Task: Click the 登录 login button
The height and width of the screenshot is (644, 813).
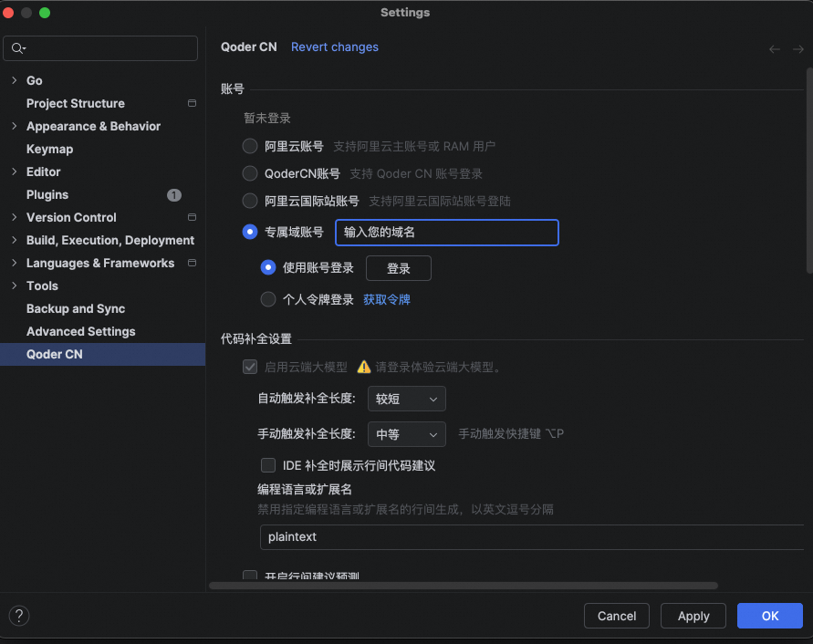Action: [x=398, y=268]
